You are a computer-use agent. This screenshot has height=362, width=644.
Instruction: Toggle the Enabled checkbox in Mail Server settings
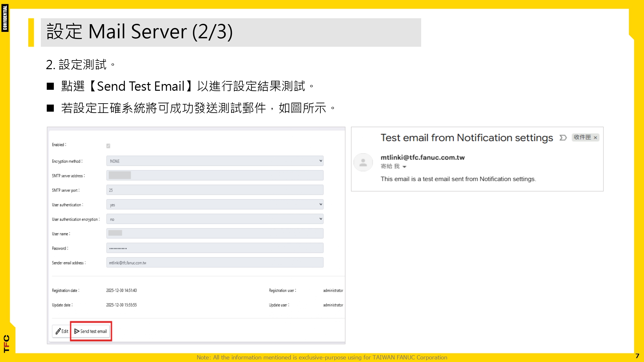[x=109, y=146]
